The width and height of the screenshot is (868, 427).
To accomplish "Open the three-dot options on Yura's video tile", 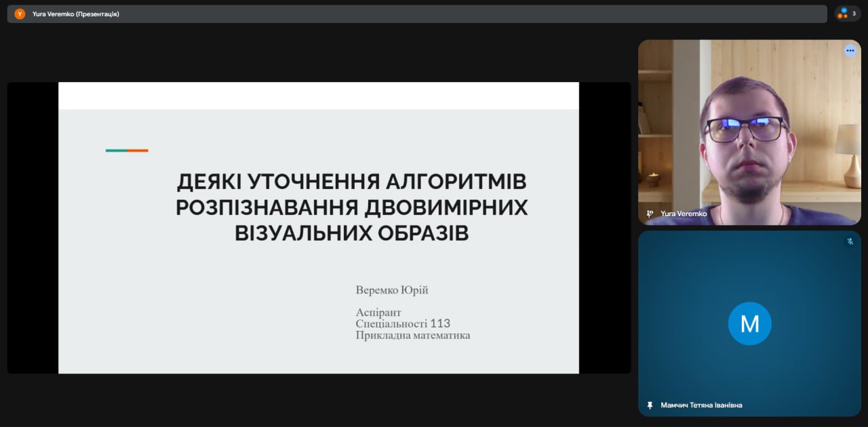I will [x=850, y=51].
